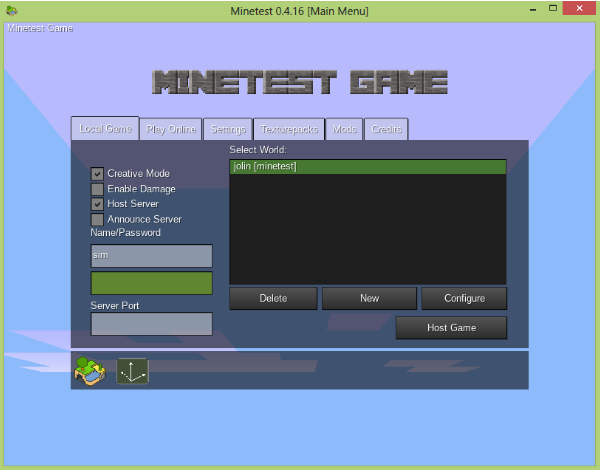Screen dimensions: 600x470
Task: Enable the Enable Damage checkbox
Action: (x=97, y=189)
